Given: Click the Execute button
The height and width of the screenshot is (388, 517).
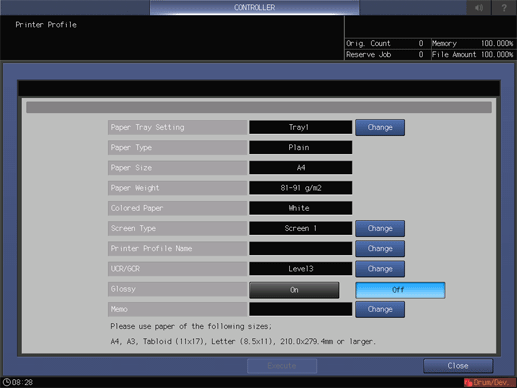Looking at the screenshot, I should point(282,366).
